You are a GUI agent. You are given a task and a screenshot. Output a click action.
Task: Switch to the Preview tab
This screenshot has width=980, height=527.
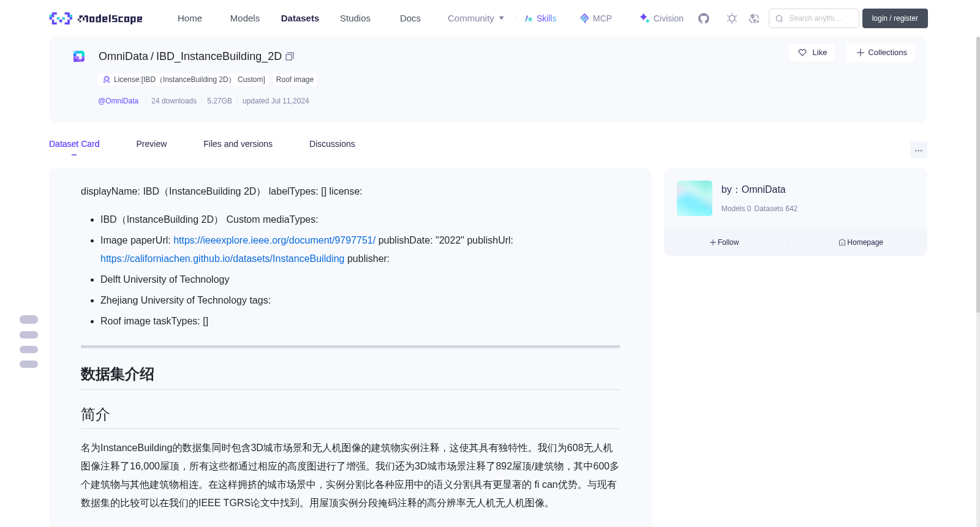coord(151,144)
